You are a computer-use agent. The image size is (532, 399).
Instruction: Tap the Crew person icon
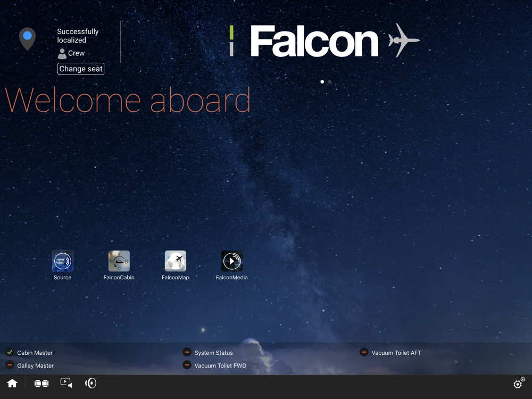[62, 54]
